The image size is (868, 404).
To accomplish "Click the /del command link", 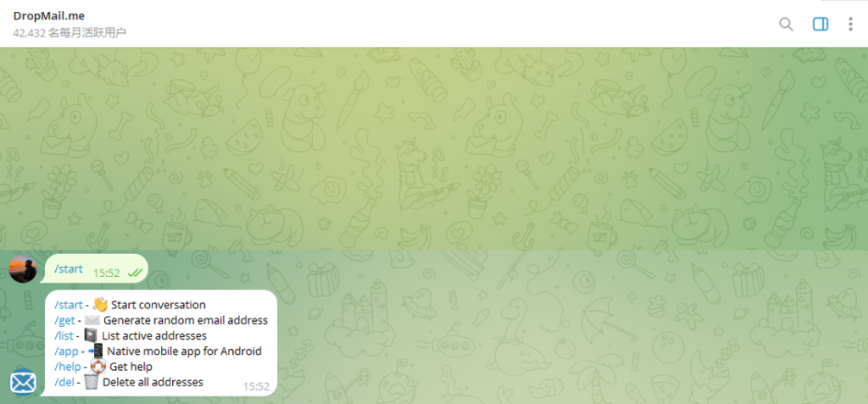I will click(x=64, y=382).
